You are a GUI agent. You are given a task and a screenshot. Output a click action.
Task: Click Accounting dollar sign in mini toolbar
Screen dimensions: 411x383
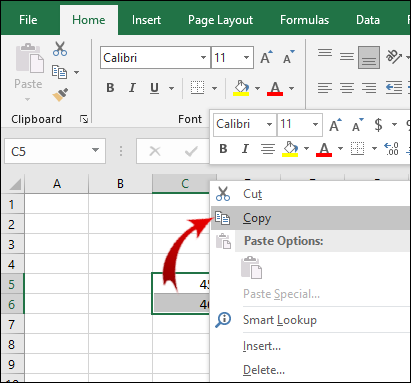point(378,125)
